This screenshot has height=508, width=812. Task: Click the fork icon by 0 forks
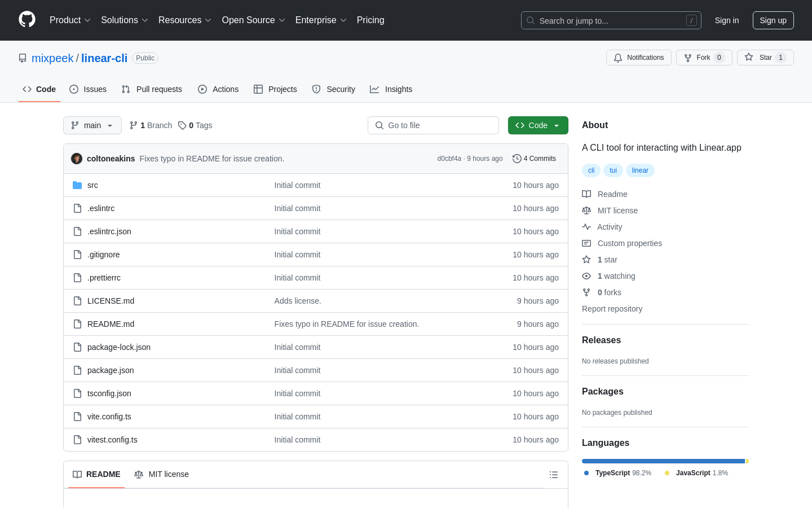click(586, 292)
